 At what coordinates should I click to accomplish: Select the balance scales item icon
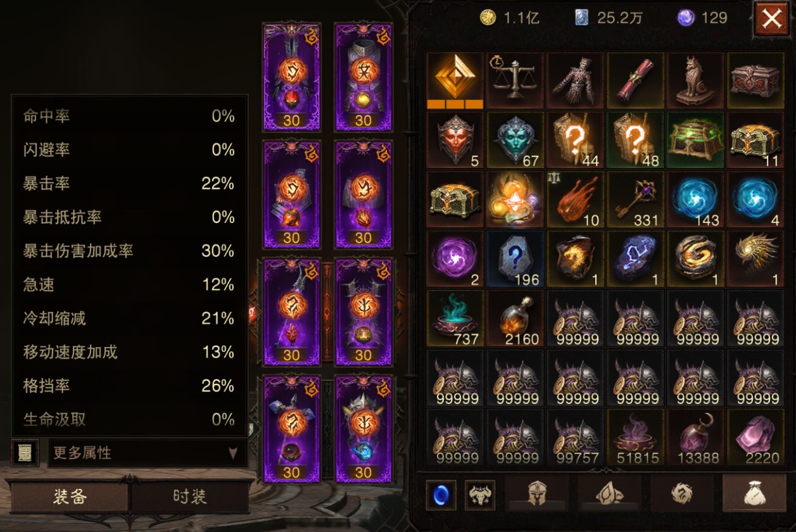(515, 80)
